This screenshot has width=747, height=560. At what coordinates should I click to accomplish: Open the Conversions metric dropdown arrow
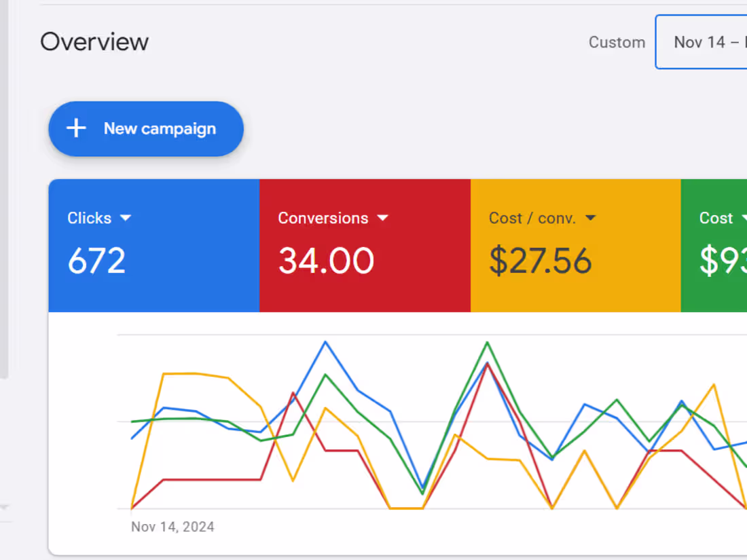tap(383, 218)
